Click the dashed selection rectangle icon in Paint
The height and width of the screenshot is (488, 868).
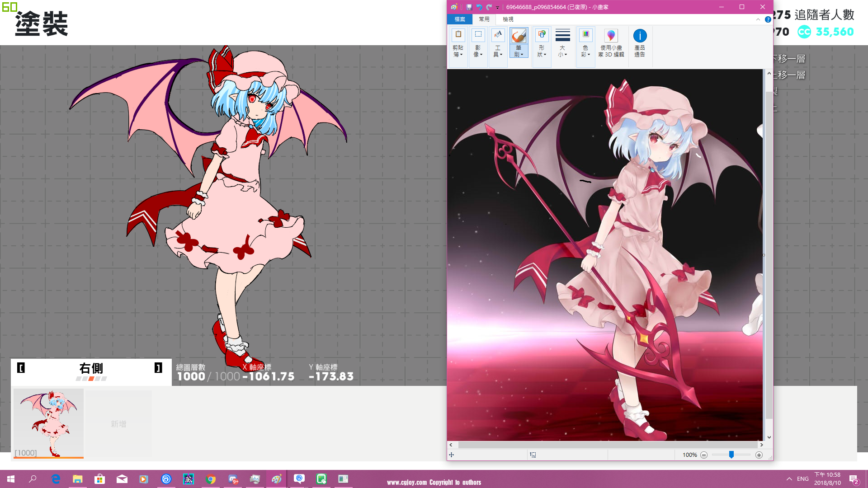tap(478, 34)
